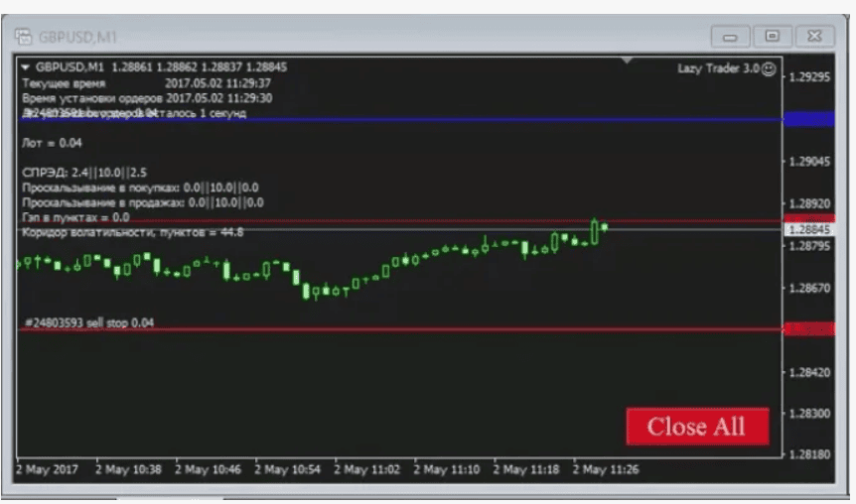856x504 pixels.
Task: Click 'Коридор волатильности' line
Action: pyautogui.click(x=133, y=233)
